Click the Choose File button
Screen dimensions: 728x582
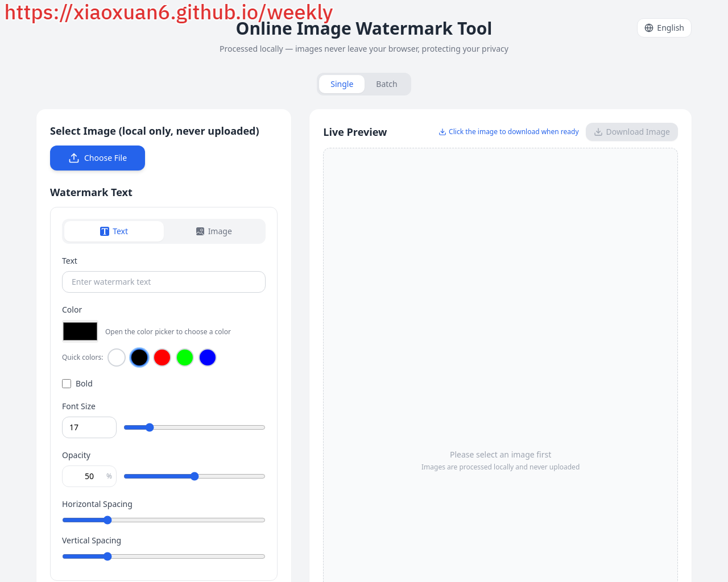pos(97,158)
